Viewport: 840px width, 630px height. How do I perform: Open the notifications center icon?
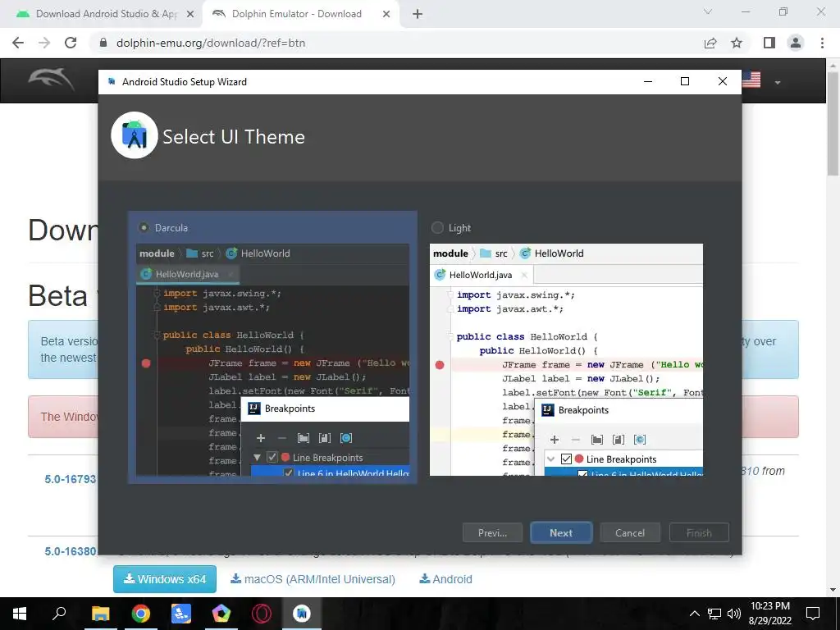click(813, 614)
